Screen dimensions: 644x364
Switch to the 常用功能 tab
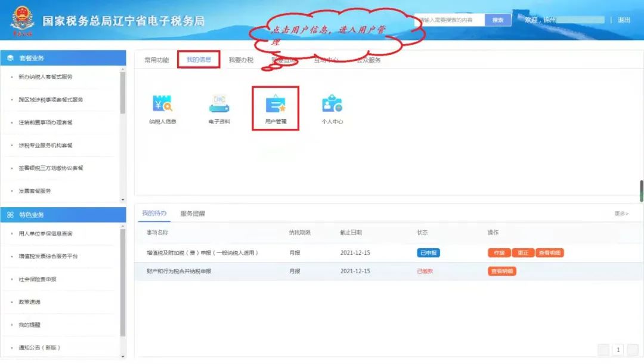(156, 60)
